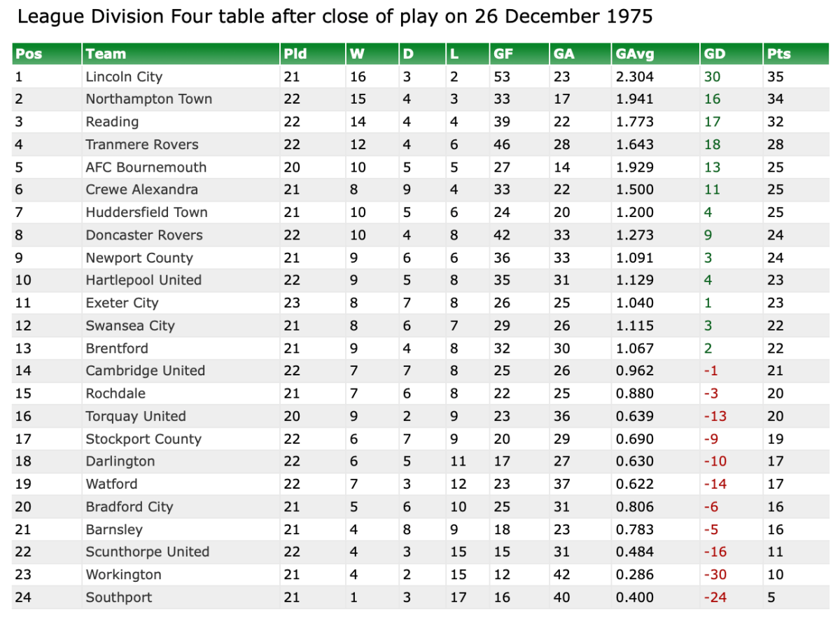Click the GF column header
The height and width of the screenshot is (619, 840).
503,54
